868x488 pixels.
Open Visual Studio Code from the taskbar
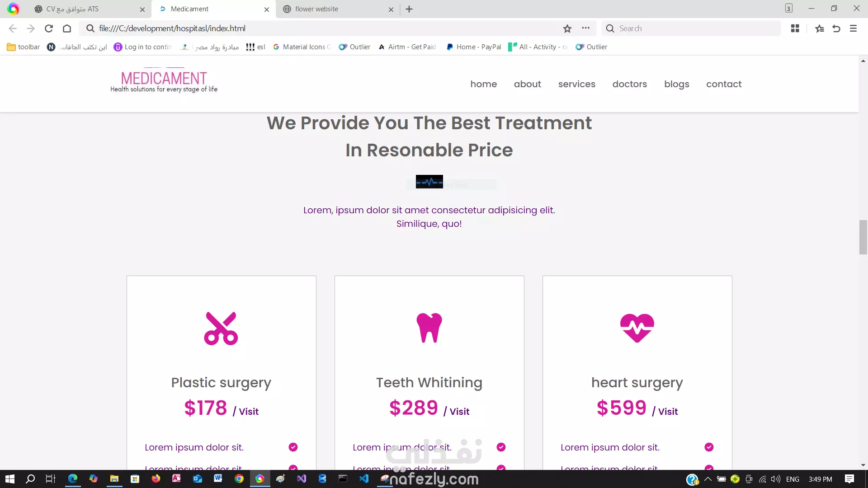(x=364, y=479)
